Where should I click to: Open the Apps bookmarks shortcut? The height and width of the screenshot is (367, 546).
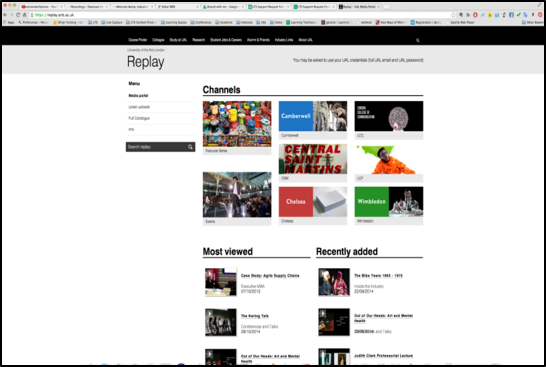9,22
